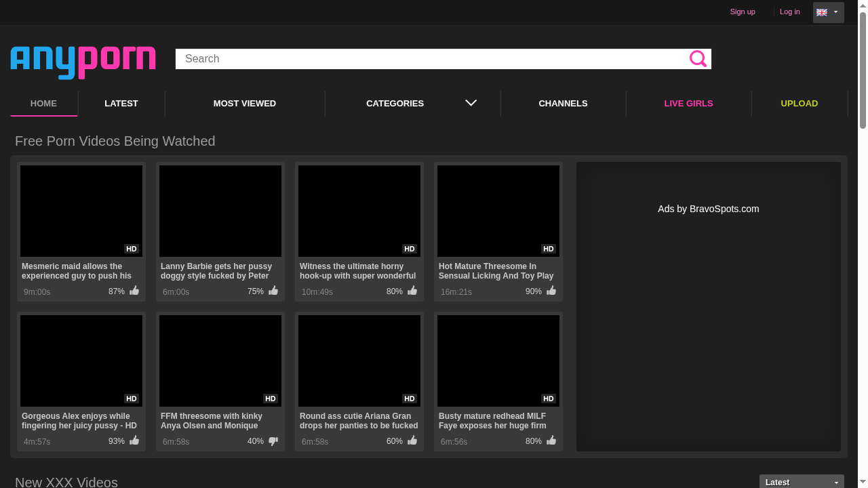Like the Hot Mature Threesome video
Image resolution: width=868 pixels, height=488 pixels.
pyautogui.click(x=551, y=290)
